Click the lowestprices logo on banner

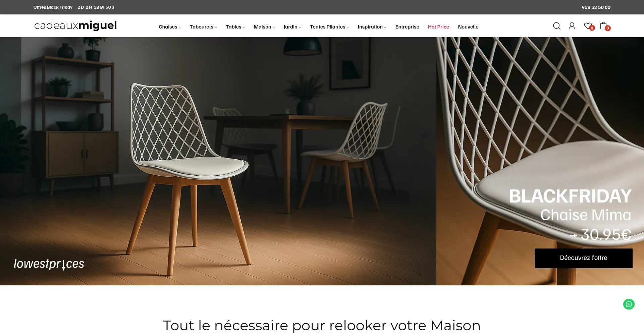point(49,264)
